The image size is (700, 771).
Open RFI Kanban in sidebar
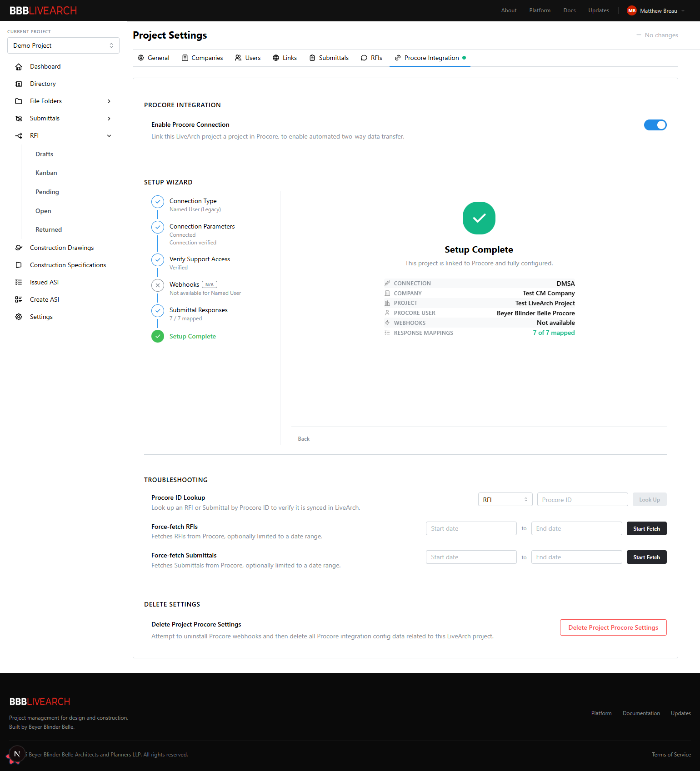tap(46, 173)
